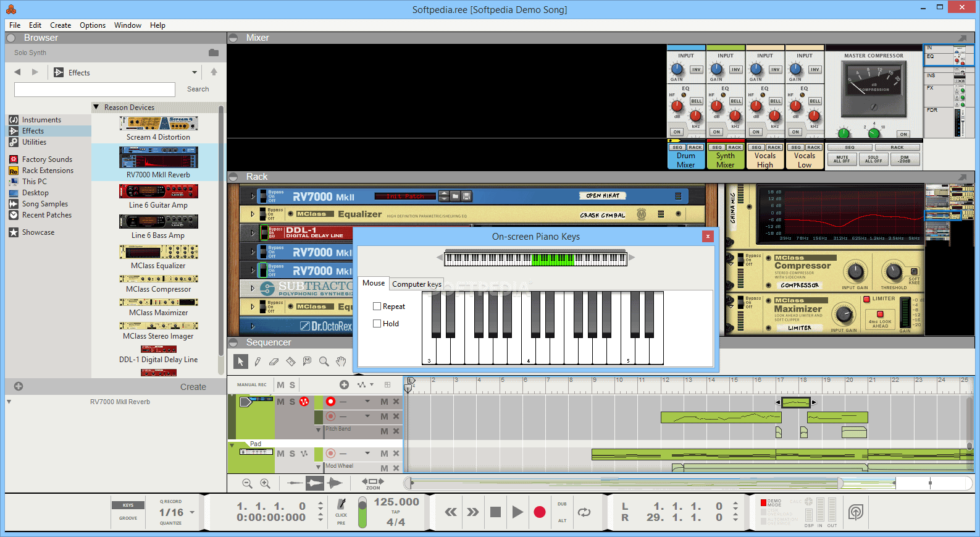Viewport: 980px width, 537px height.
Task: Open the quantize 1/16 dropdown
Action: coord(192,512)
